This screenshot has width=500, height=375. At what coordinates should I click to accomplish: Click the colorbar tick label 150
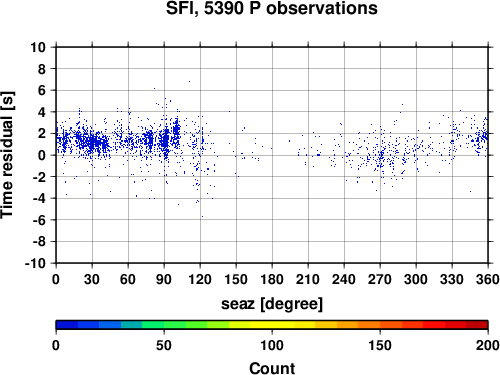tap(380, 345)
